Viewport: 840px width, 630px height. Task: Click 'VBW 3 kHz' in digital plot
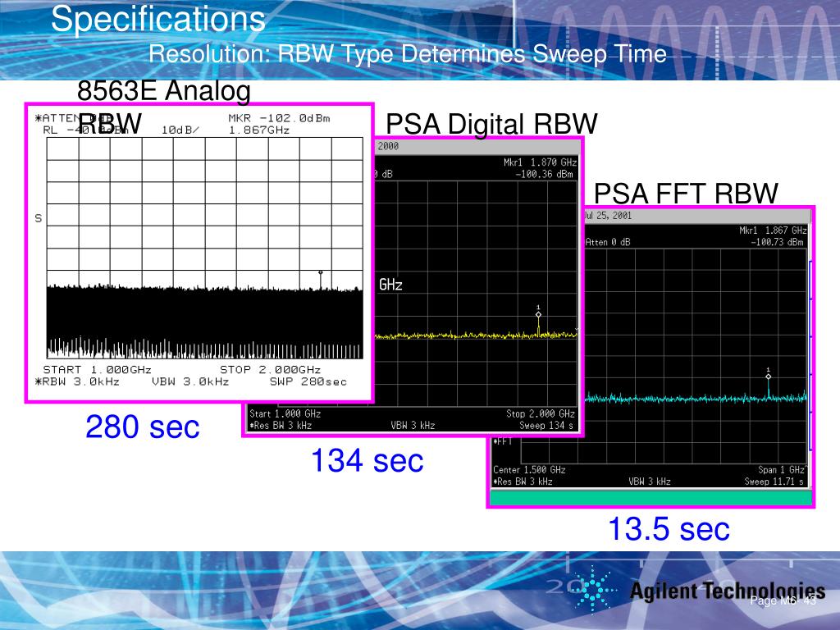(x=413, y=426)
